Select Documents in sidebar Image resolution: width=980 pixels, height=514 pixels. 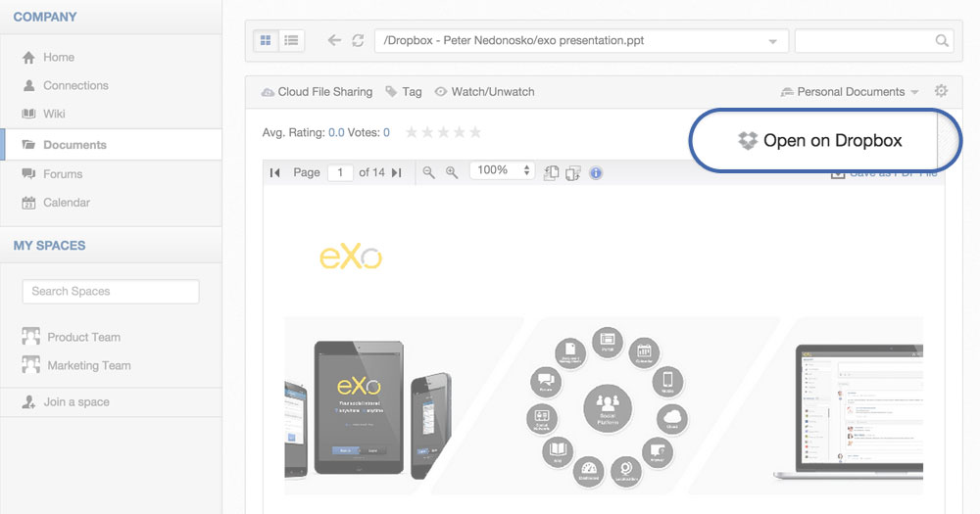click(x=112, y=145)
